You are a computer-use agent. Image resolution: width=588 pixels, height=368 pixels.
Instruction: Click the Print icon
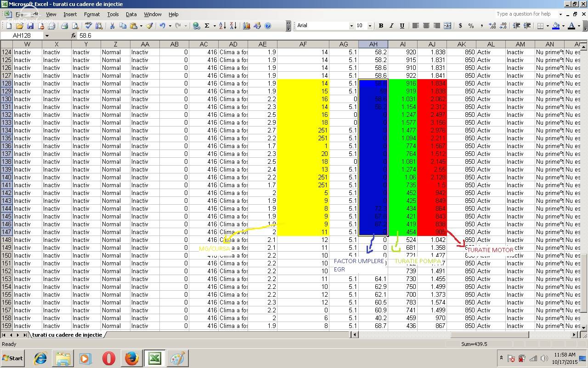(x=65, y=26)
